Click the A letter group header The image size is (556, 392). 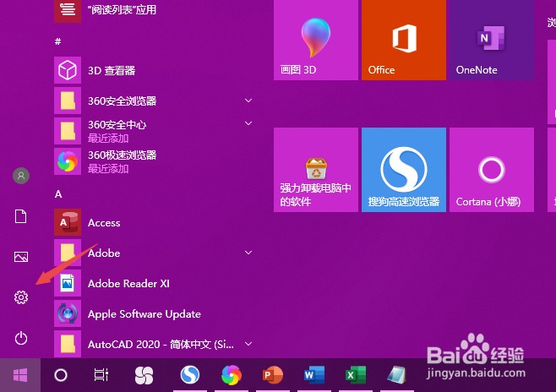pos(58,194)
